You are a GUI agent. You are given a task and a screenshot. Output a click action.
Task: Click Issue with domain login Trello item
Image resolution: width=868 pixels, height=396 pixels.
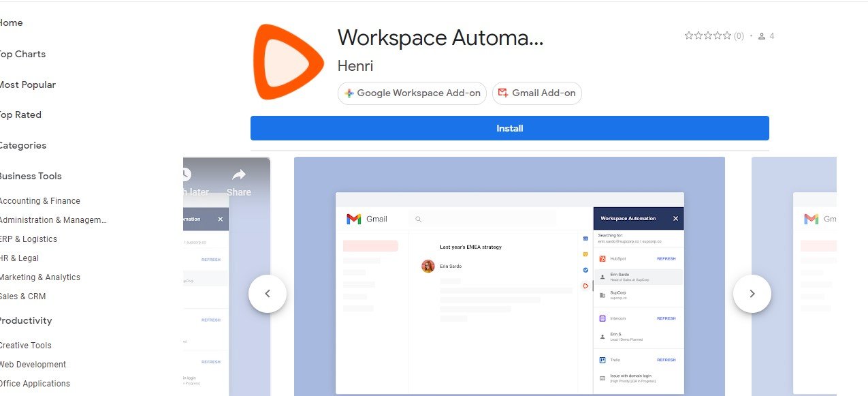tap(639, 378)
